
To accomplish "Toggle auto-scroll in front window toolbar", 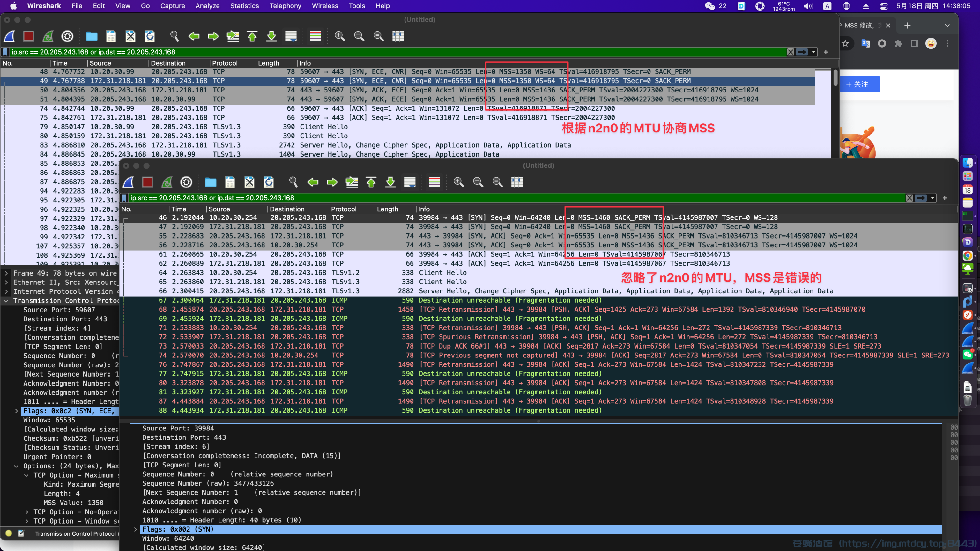I will (410, 182).
